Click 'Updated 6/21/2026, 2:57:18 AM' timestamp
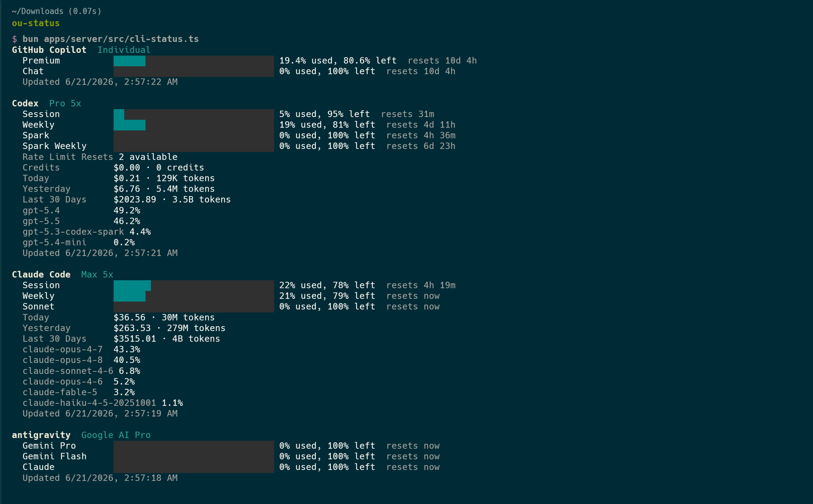813x504 pixels. coord(100,478)
